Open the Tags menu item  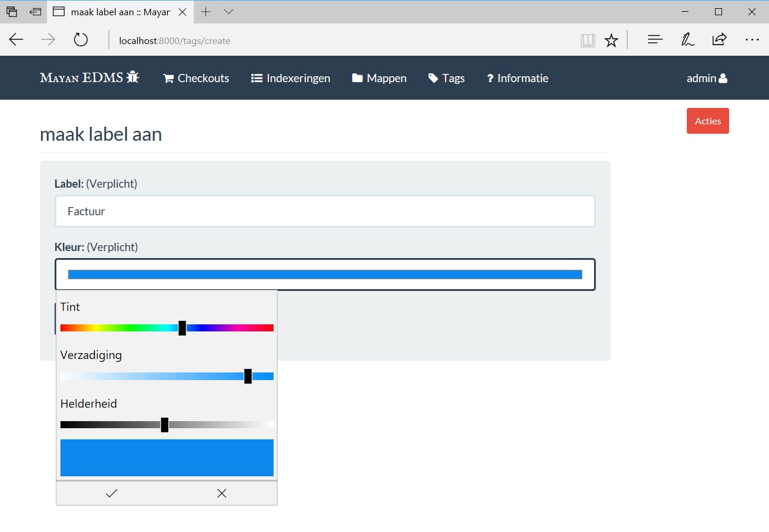coord(447,78)
